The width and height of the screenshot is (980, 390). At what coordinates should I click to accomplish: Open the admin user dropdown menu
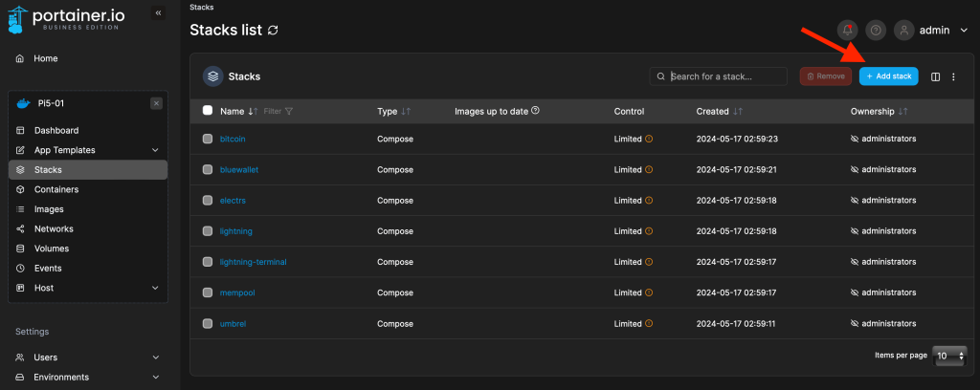933,31
